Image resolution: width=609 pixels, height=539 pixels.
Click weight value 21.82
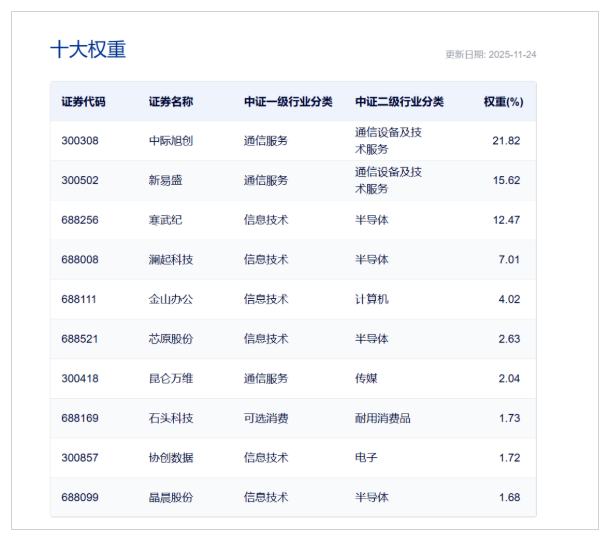[506, 141]
